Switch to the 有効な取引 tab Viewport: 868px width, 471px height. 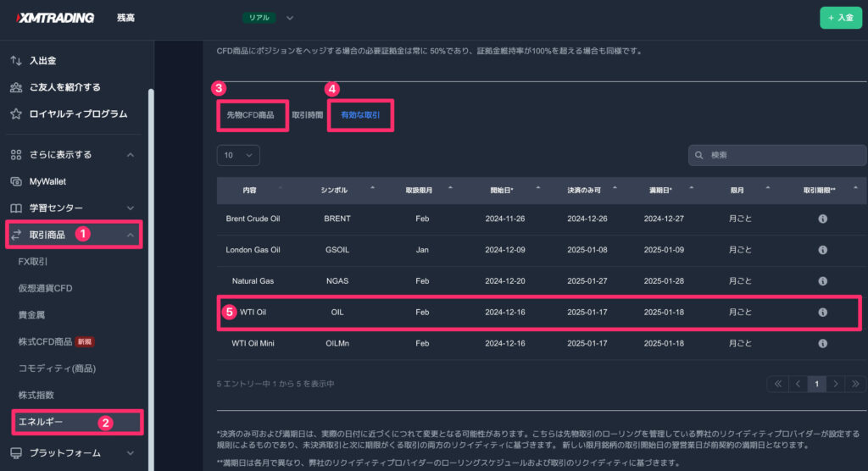coord(360,115)
